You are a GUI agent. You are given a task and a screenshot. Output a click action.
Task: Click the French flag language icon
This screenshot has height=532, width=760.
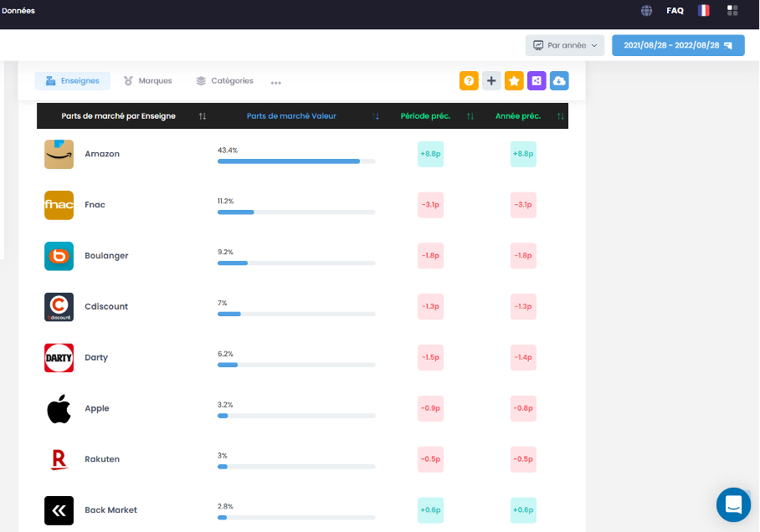coord(704,11)
